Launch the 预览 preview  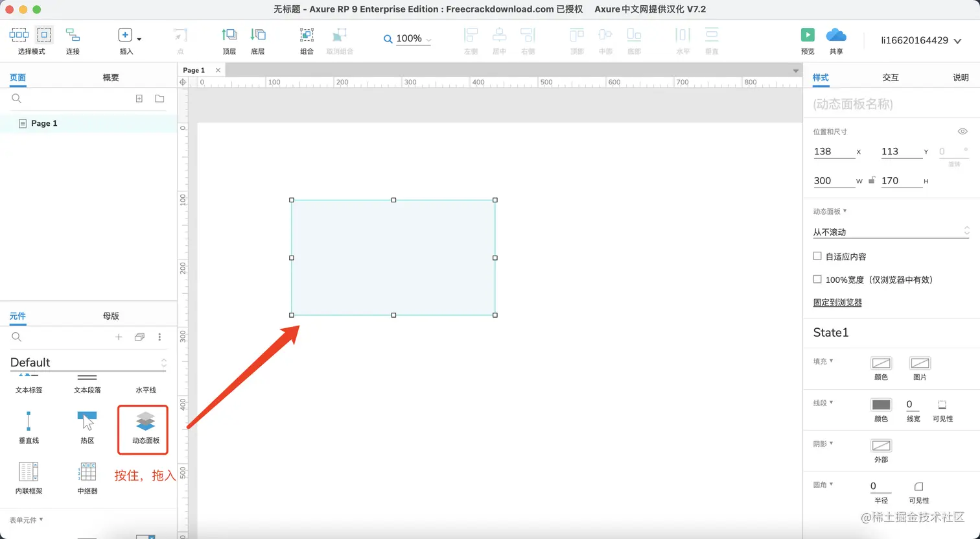click(x=808, y=35)
